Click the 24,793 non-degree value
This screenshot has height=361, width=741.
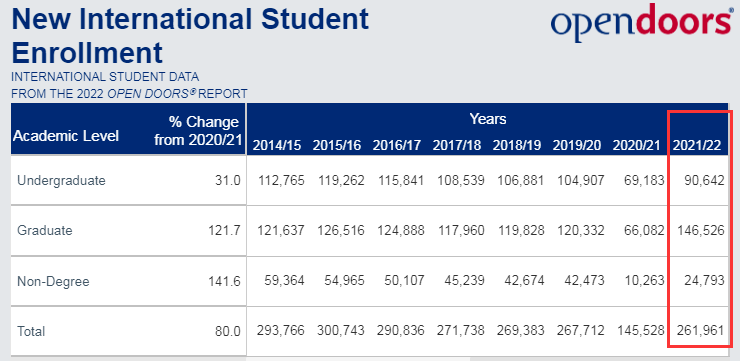coord(704,281)
